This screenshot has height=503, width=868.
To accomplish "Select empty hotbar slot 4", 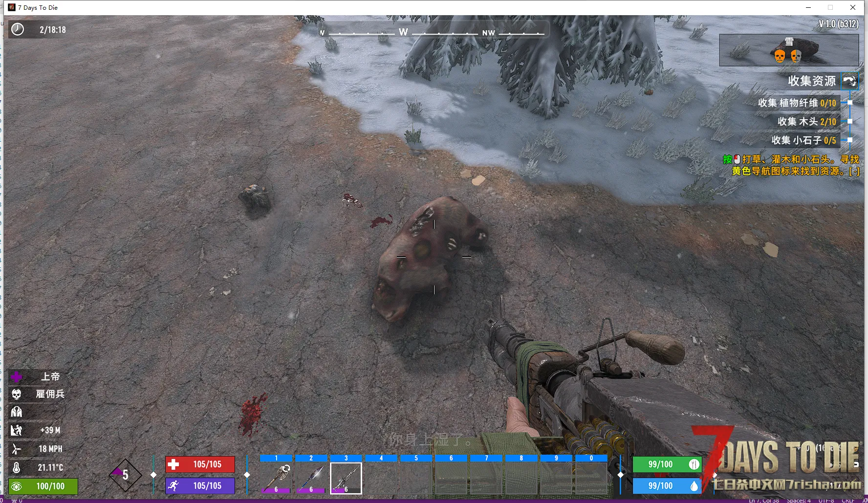I will coord(381,478).
